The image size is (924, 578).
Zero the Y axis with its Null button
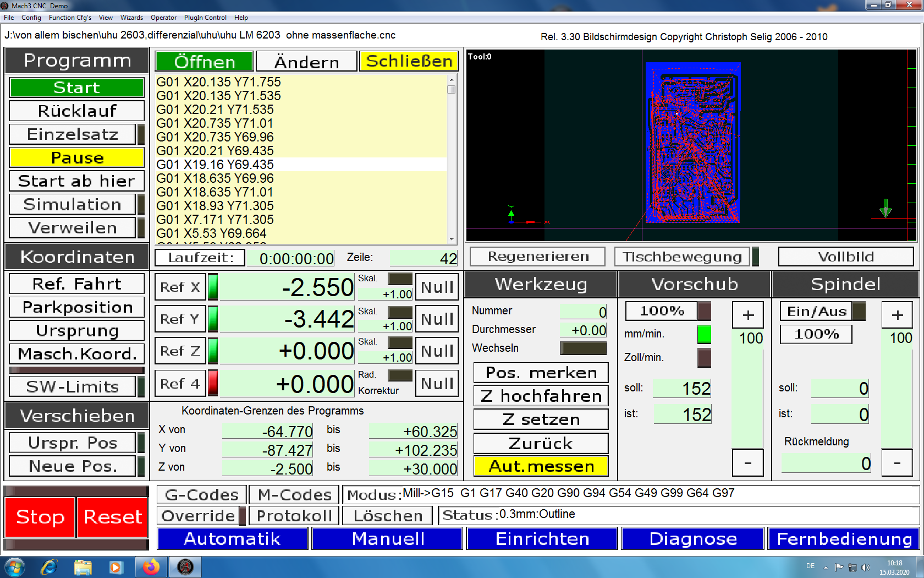pos(437,319)
